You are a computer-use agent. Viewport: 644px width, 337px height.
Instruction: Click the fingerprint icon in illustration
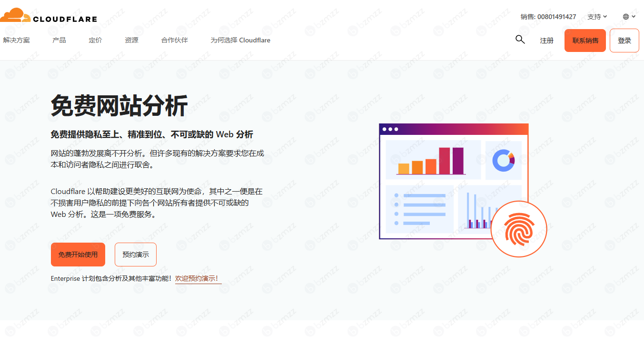tap(519, 229)
